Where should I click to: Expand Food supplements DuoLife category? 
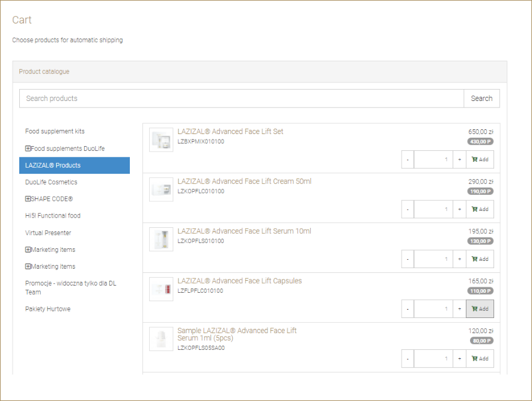[x=28, y=148]
